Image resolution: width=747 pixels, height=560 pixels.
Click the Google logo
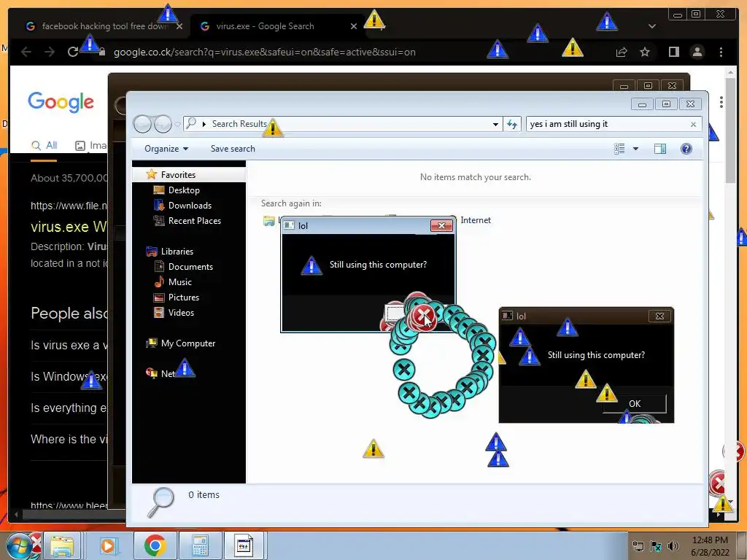click(x=61, y=102)
